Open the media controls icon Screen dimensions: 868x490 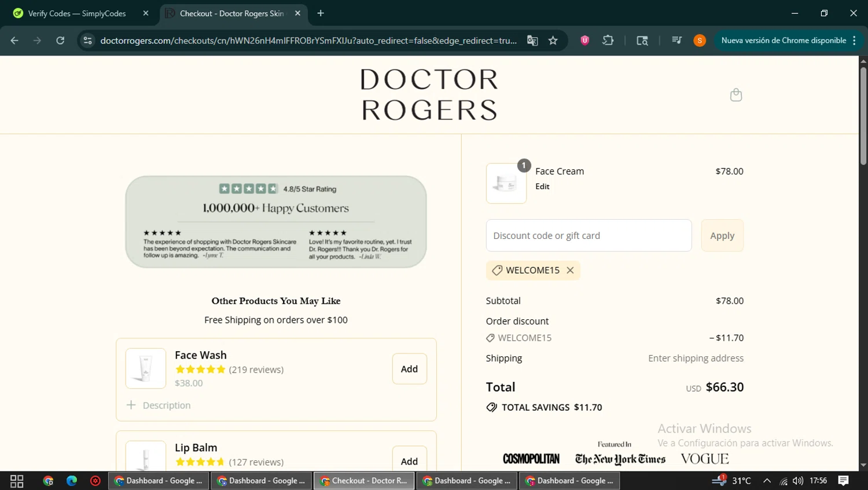pos(676,40)
